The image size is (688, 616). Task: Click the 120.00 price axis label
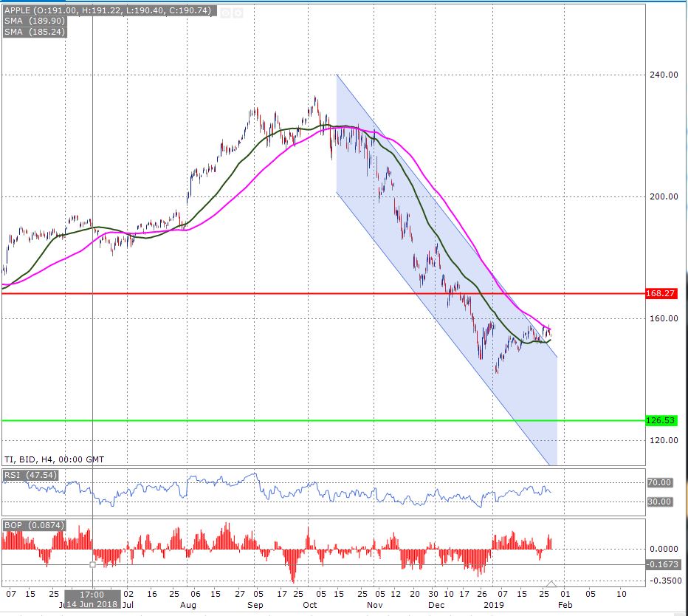point(664,440)
